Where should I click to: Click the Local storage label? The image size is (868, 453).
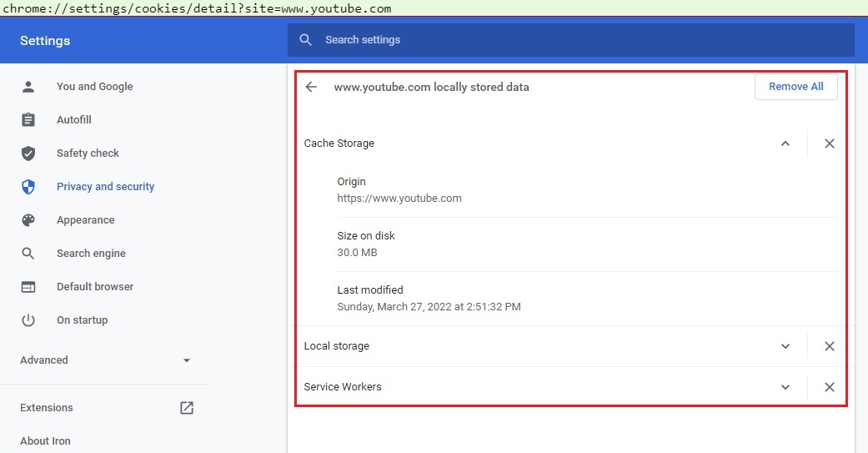click(337, 346)
